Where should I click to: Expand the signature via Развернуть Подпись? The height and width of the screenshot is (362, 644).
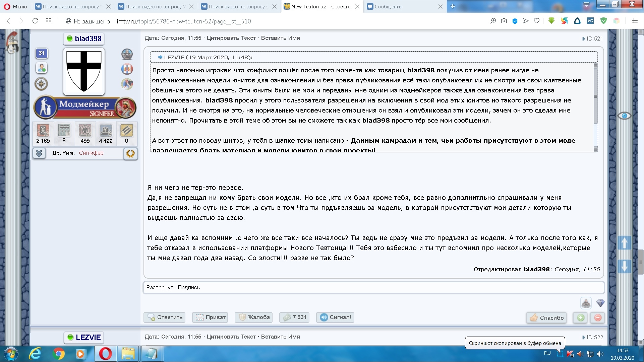pos(173,287)
